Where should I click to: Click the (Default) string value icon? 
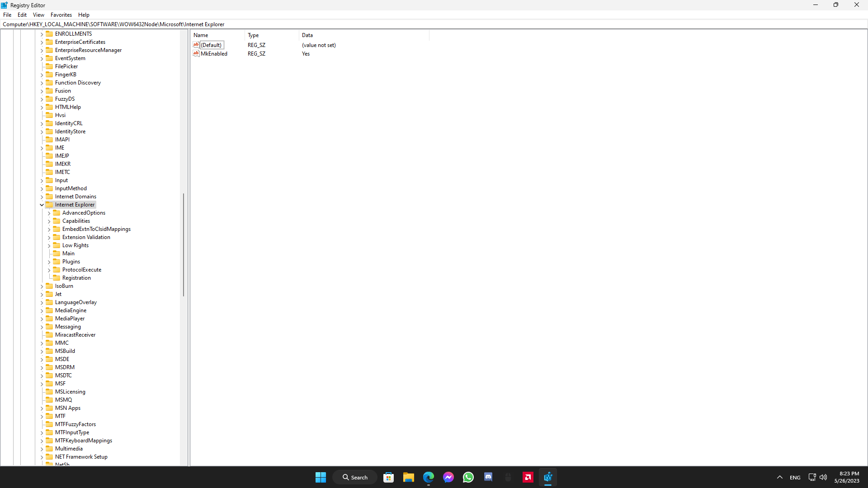(196, 45)
